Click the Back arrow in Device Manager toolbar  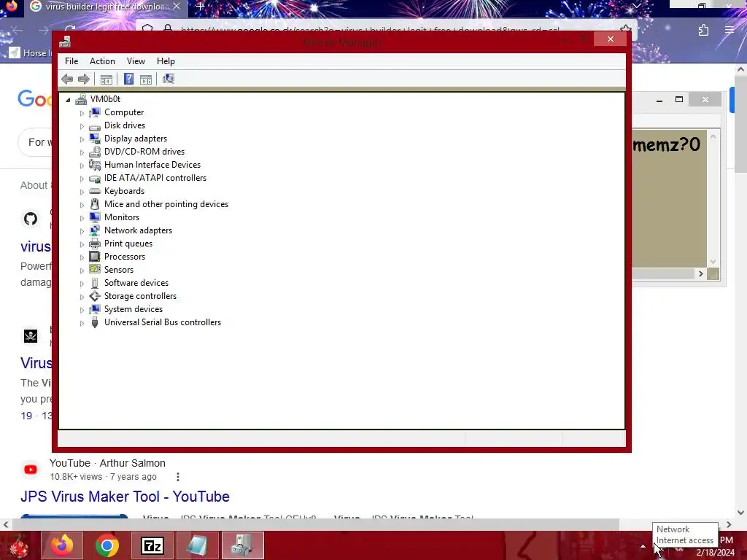click(x=67, y=79)
